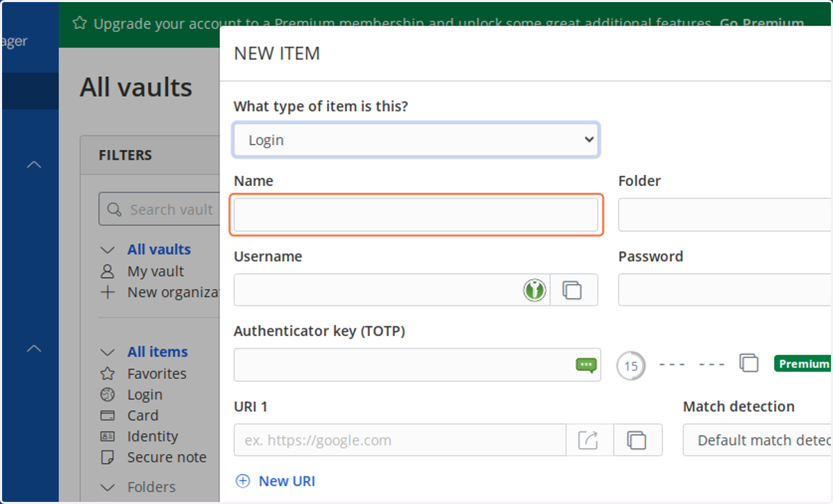Click the NEW ITEM dialog title
Image resolution: width=833 pixels, height=504 pixels.
coord(277,53)
